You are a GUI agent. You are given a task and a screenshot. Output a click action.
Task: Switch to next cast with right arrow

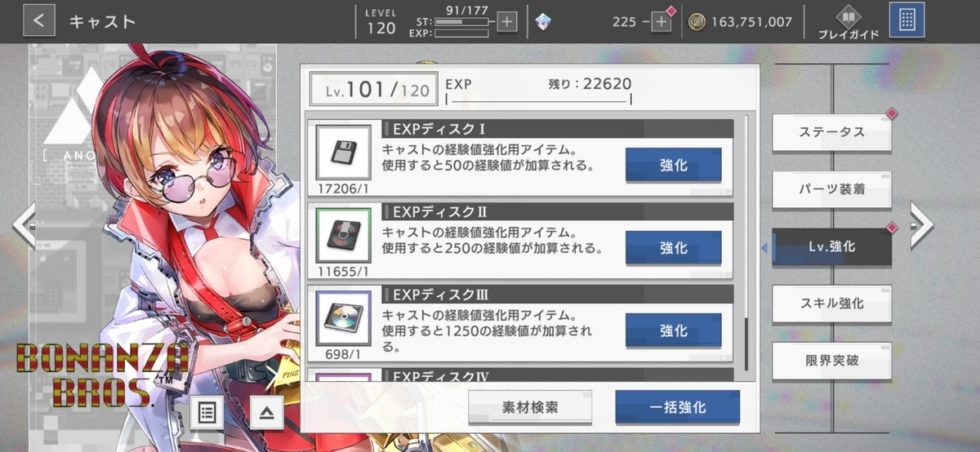coord(921,224)
